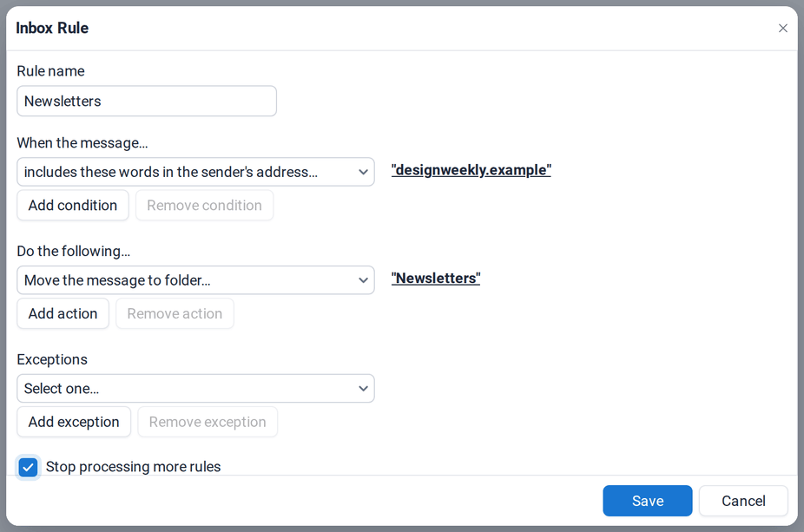Open the Exceptions Select one dropdown
This screenshot has height=532, width=804.
tap(196, 388)
